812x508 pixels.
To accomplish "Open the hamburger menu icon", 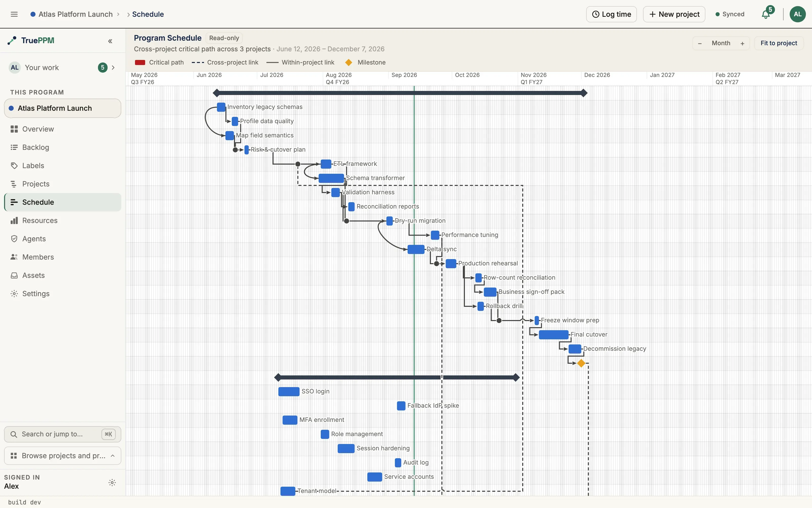I will pos(14,14).
